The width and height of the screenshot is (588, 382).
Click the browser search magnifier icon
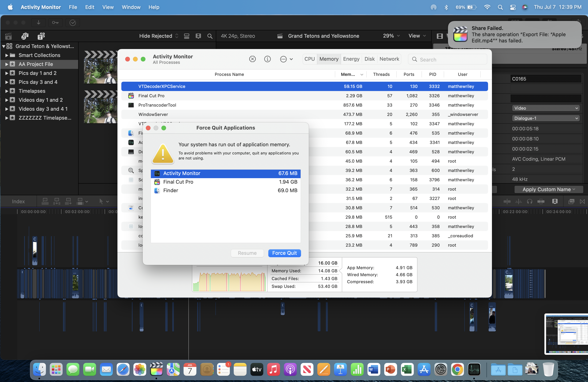pos(210,36)
